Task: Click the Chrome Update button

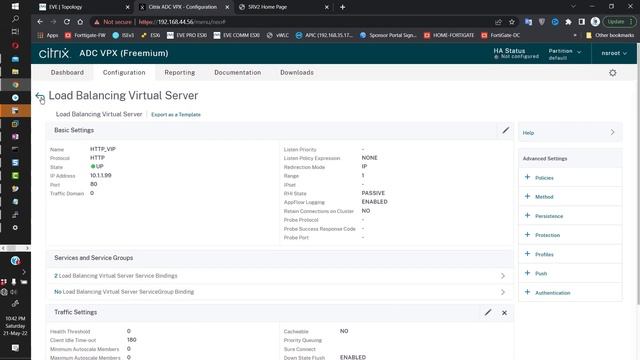Action: pyautogui.click(x=616, y=22)
